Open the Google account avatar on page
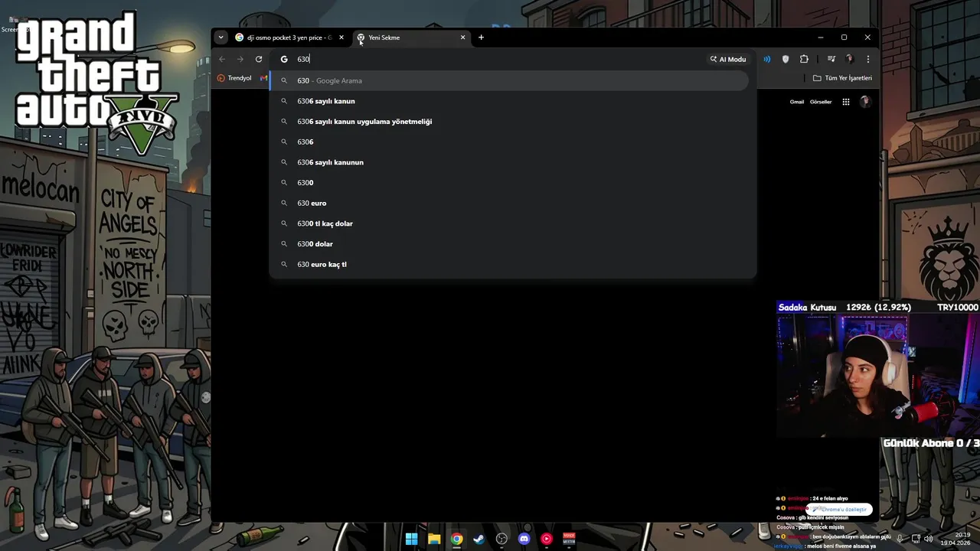Viewport: 980px width, 551px height. (x=865, y=102)
